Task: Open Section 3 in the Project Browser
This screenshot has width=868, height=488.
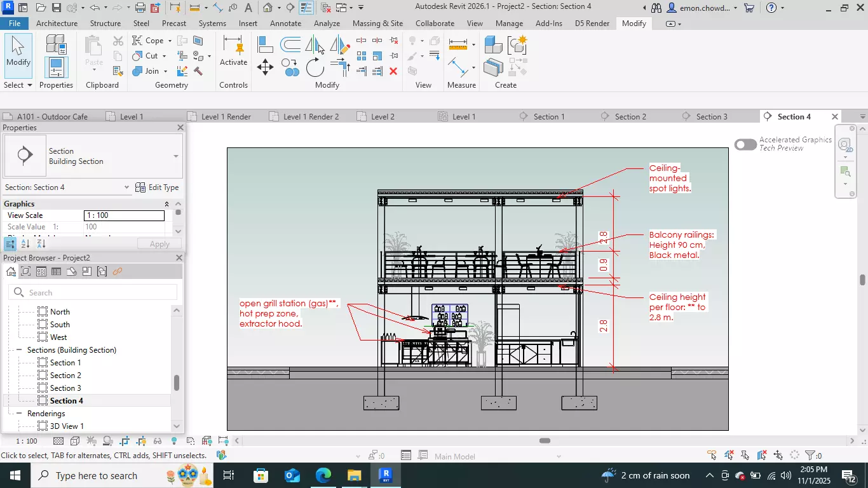Action: pos(65,388)
